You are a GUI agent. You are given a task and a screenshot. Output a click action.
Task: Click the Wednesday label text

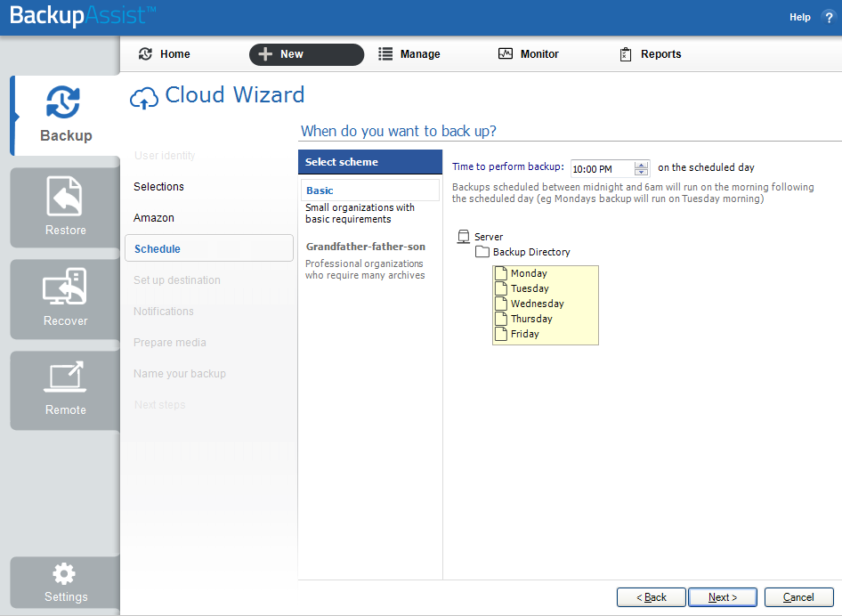click(x=538, y=304)
